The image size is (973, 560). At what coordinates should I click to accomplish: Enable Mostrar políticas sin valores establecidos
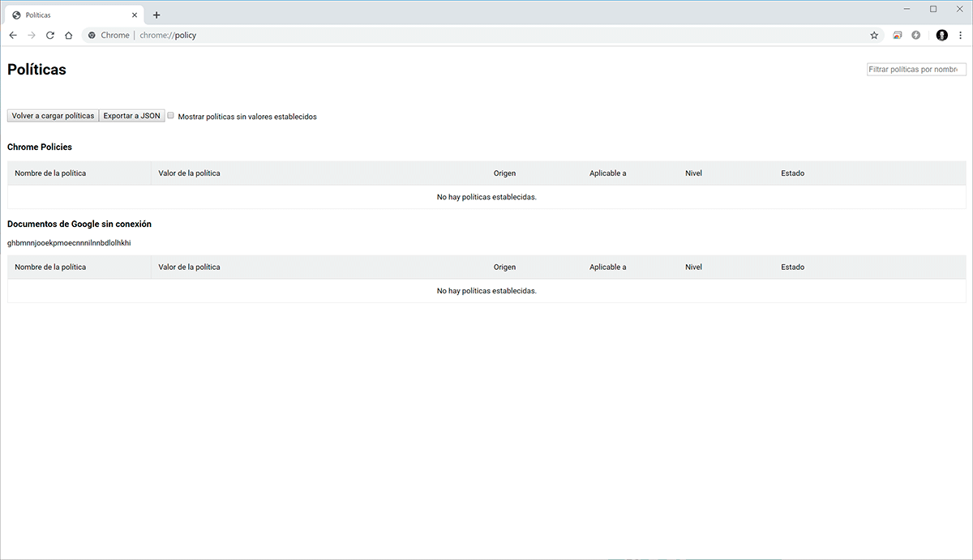click(171, 116)
